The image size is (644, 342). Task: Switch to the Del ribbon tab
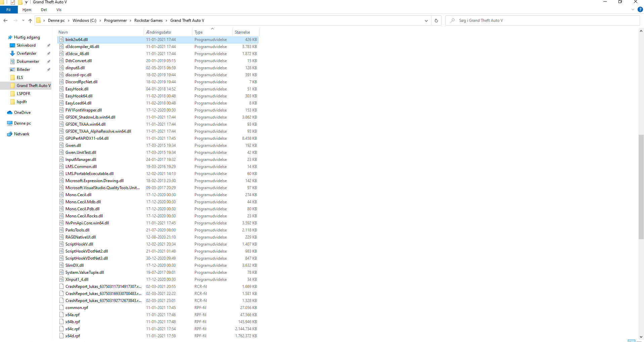tap(44, 10)
